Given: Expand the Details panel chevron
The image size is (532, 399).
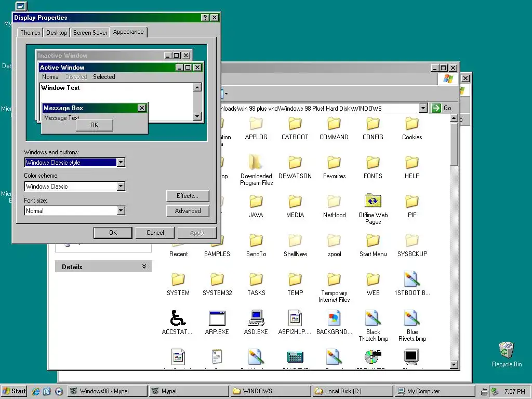Looking at the screenshot, I should point(144,267).
